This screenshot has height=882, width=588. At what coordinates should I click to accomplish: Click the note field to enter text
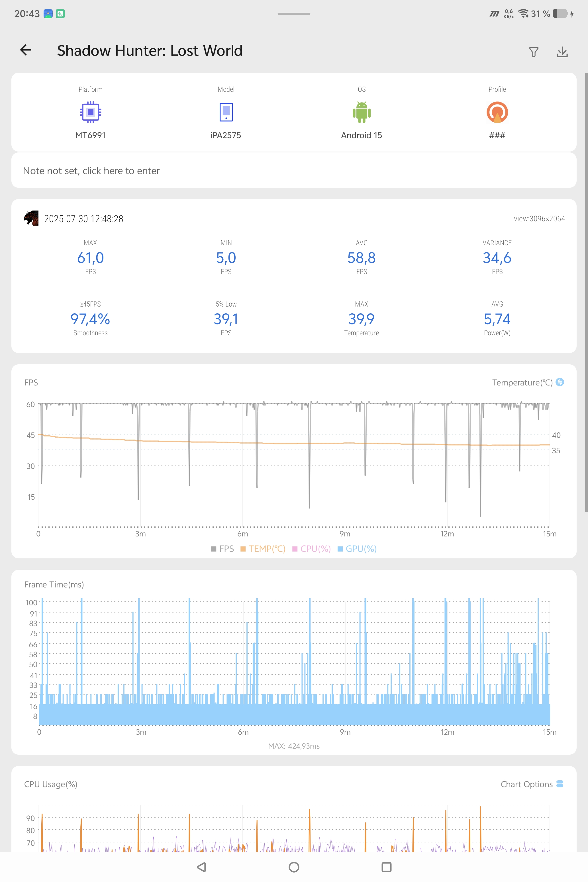click(x=294, y=170)
